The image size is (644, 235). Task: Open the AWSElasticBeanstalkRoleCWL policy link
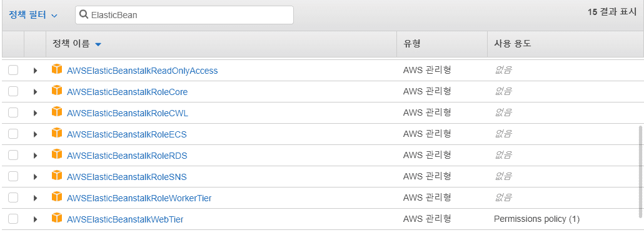[128, 113]
